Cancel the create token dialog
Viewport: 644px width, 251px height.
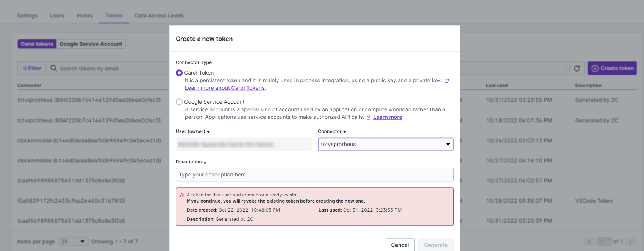400,245
